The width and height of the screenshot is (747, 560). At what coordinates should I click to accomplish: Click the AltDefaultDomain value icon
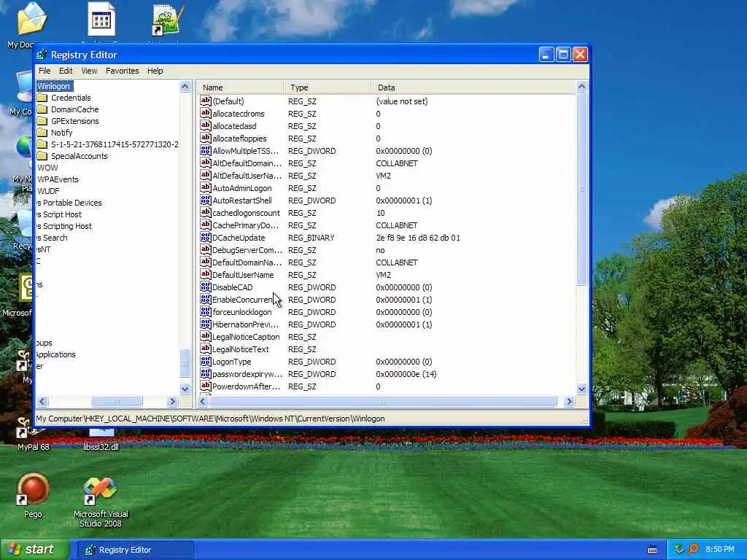click(x=205, y=163)
